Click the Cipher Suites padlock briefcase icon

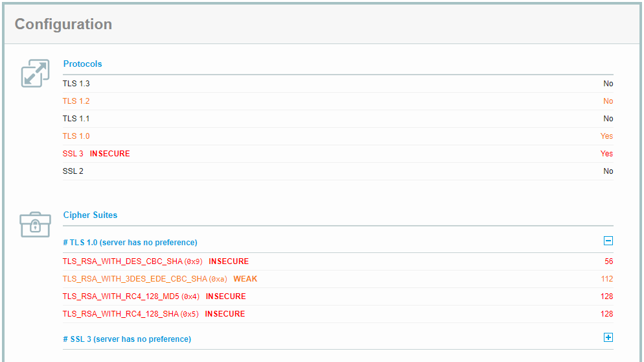point(36,224)
